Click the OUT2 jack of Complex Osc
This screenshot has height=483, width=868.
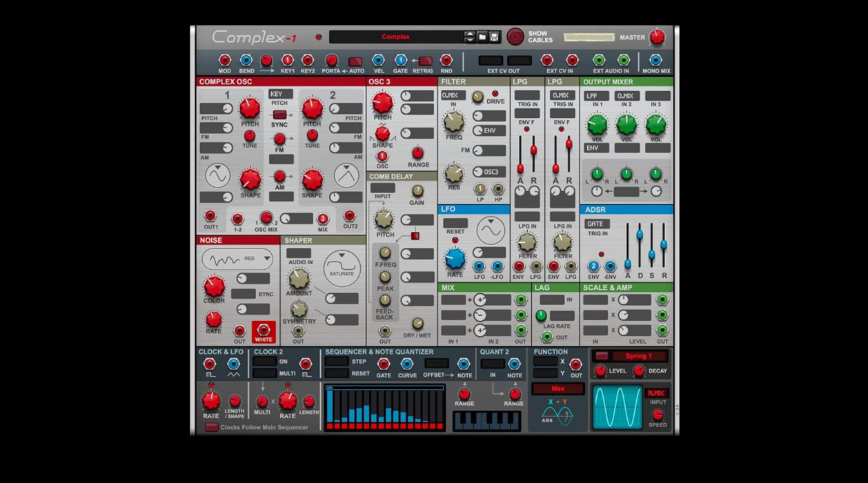(350, 217)
